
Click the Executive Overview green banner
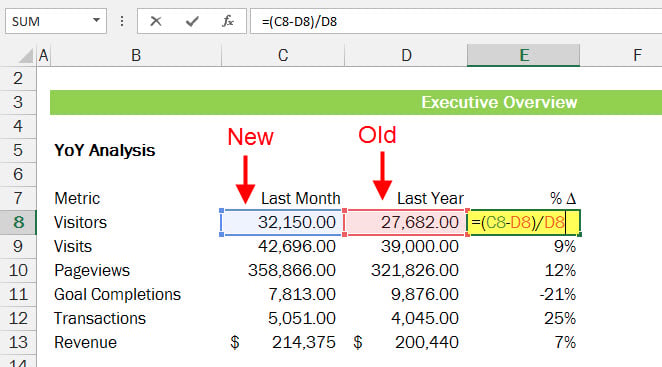(356, 102)
